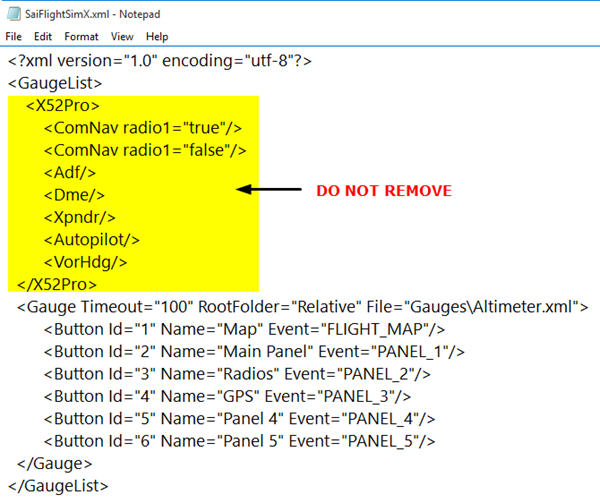Open the File menu

pos(13,36)
